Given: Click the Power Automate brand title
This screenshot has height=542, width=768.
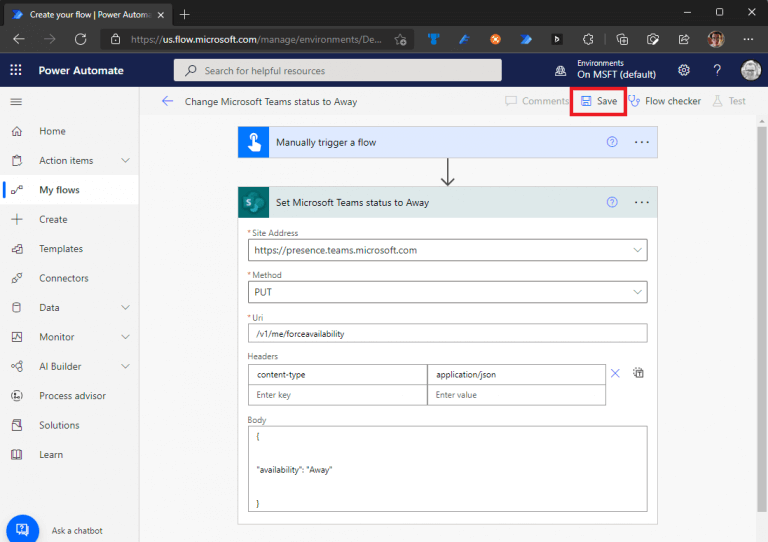Looking at the screenshot, I should (x=81, y=71).
